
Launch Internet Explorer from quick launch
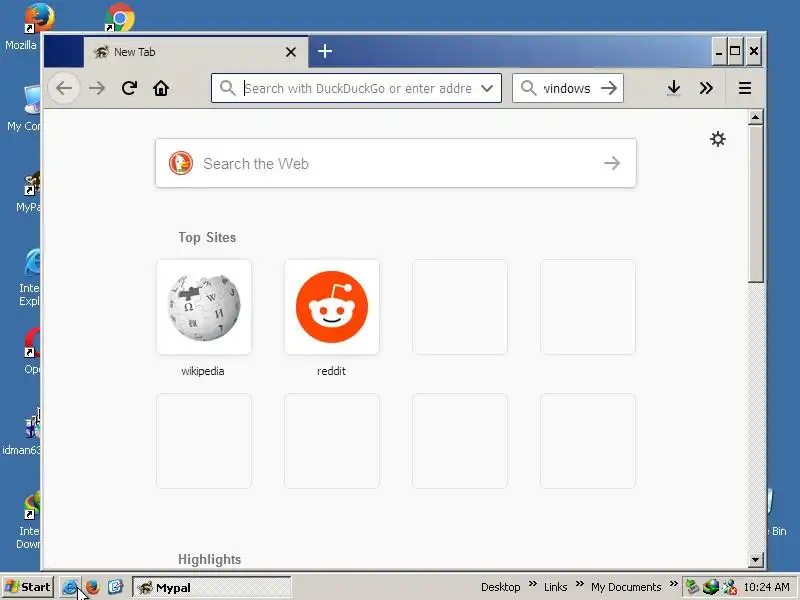click(x=69, y=587)
